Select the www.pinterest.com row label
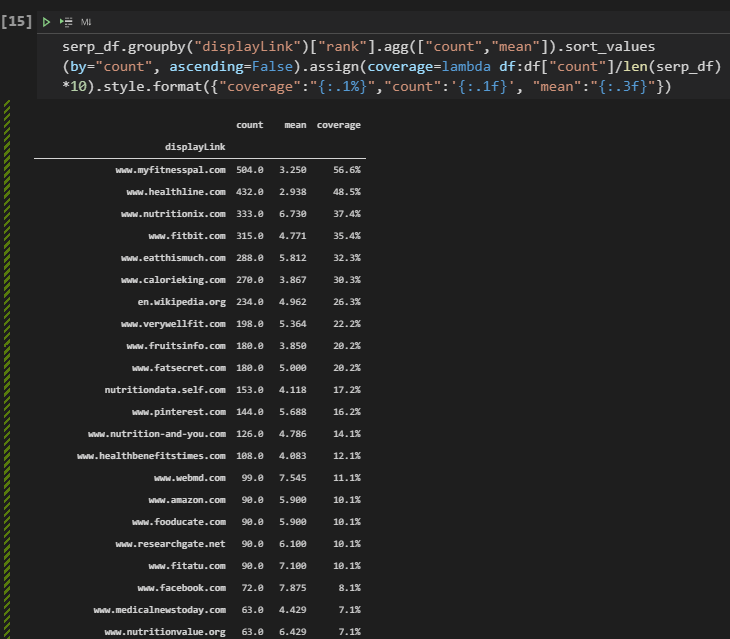 [x=179, y=411]
